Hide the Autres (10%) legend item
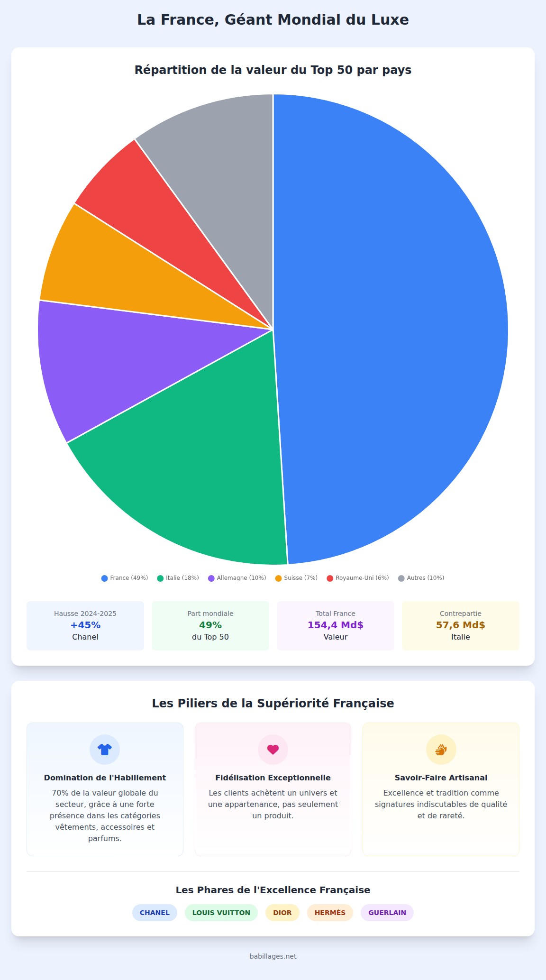The height and width of the screenshot is (980, 546). (x=421, y=578)
